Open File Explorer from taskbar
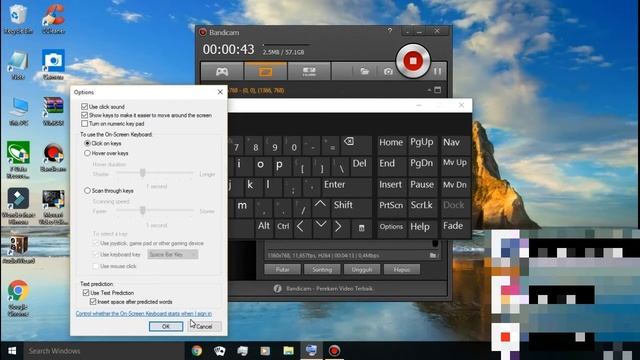This screenshot has width=640, height=360. [289, 351]
